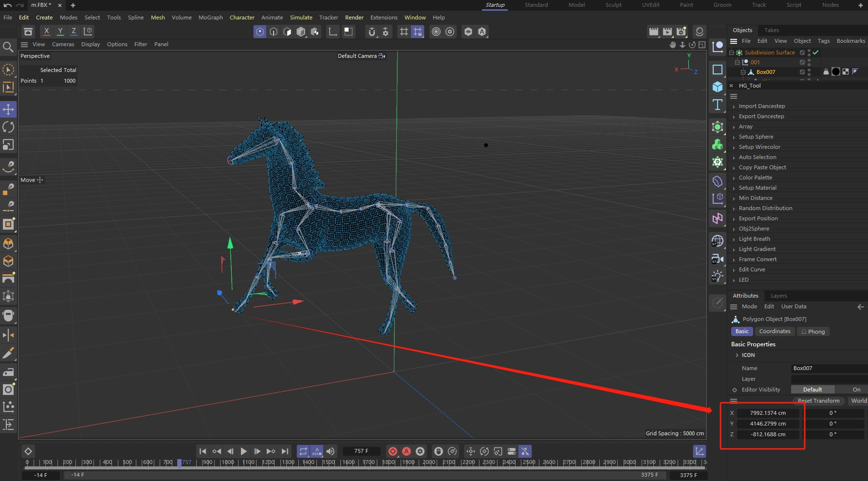The height and width of the screenshot is (481, 868).
Task: Select the Live Selection tool
Action: click(8, 70)
